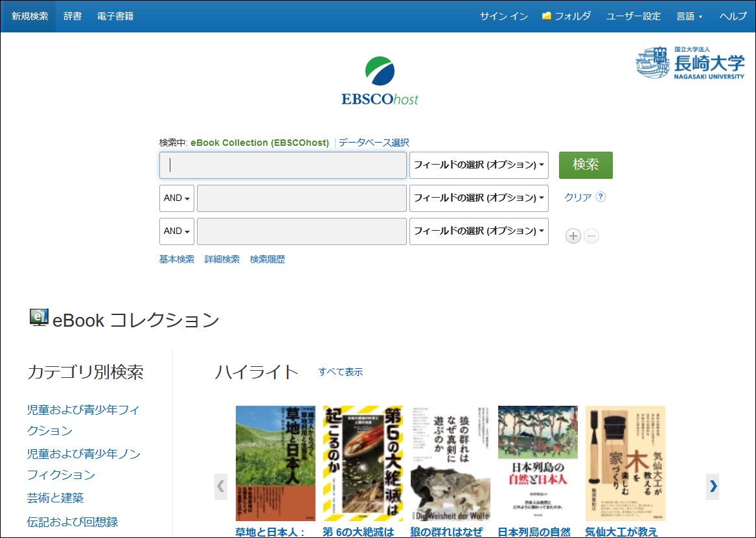
Task: Open the 新規検索 menu item
Action: (x=29, y=16)
